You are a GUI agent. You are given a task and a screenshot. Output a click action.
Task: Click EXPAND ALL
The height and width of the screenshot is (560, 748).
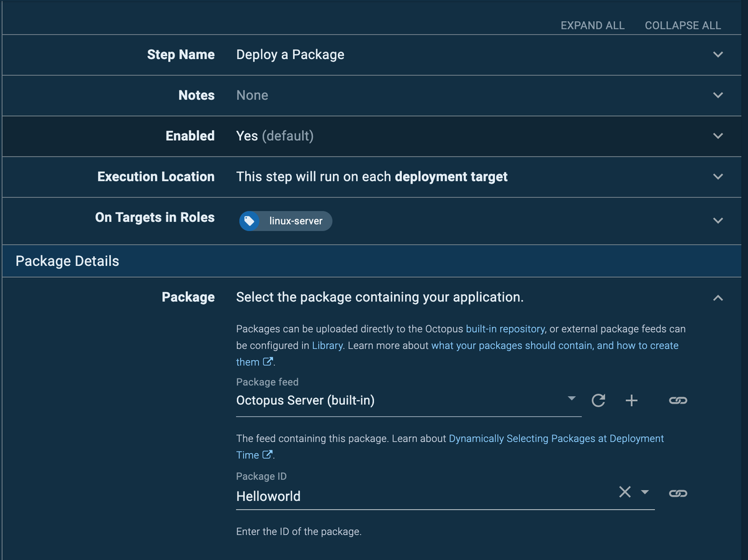point(592,26)
